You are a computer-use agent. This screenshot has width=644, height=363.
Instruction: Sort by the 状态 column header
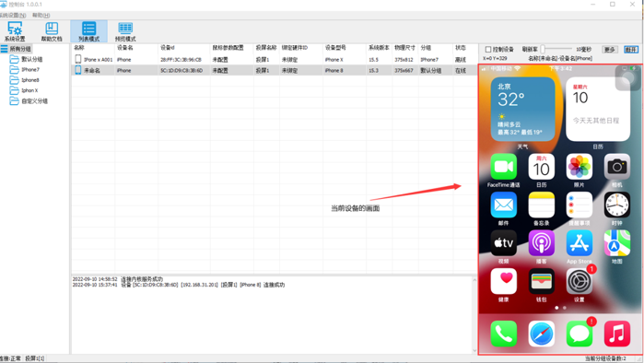tap(460, 48)
